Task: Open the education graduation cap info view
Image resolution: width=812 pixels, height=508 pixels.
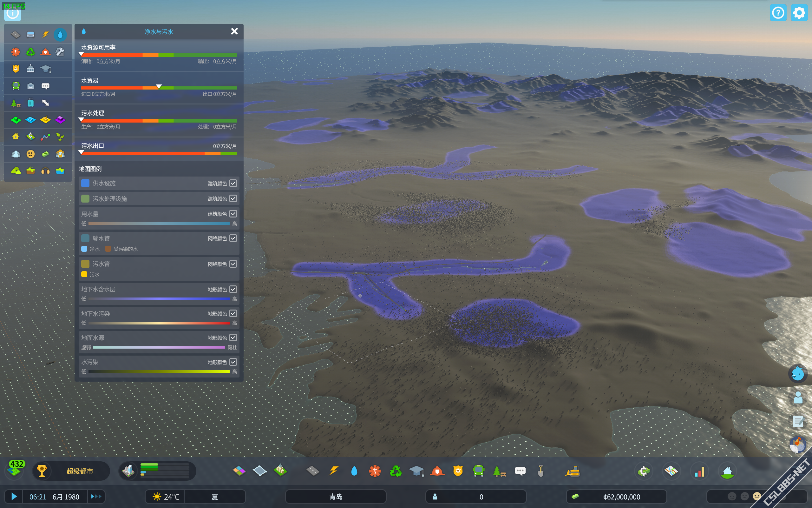Action: pos(45,69)
